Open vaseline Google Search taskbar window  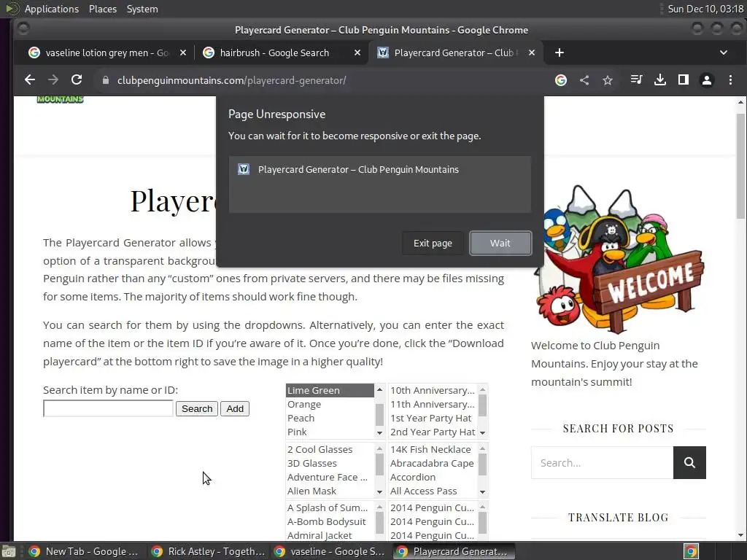(x=331, y=551)
